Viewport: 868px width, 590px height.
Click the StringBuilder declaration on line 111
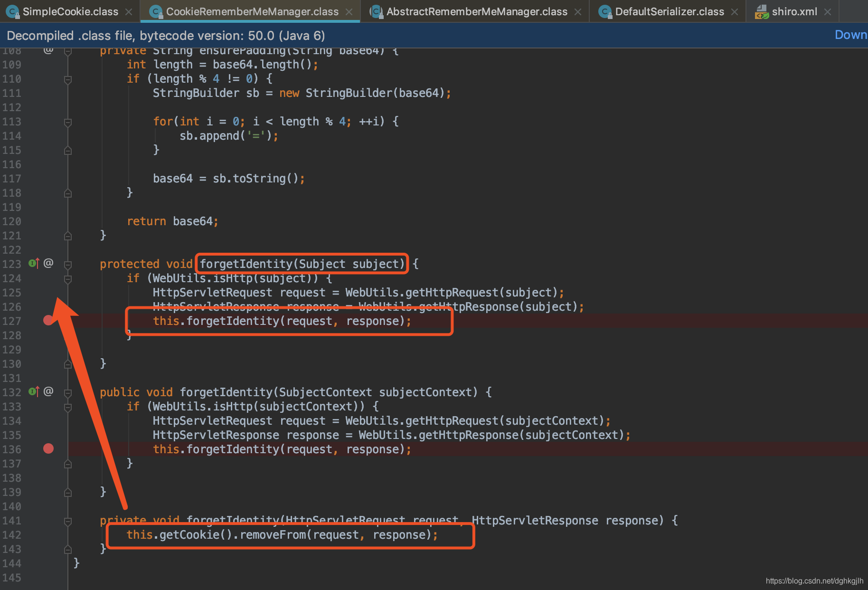click(302, 93)
